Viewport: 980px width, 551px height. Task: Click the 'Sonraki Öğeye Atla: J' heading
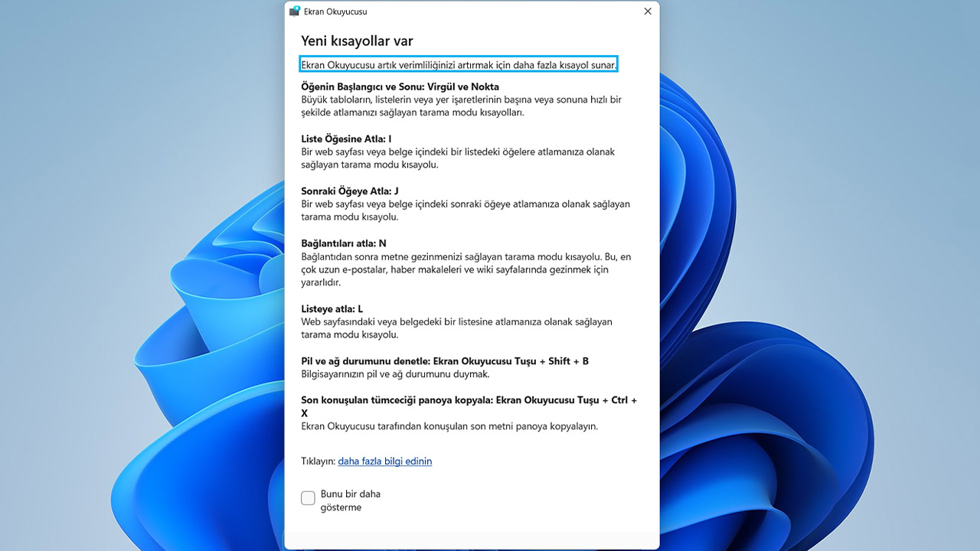[350, 191]
